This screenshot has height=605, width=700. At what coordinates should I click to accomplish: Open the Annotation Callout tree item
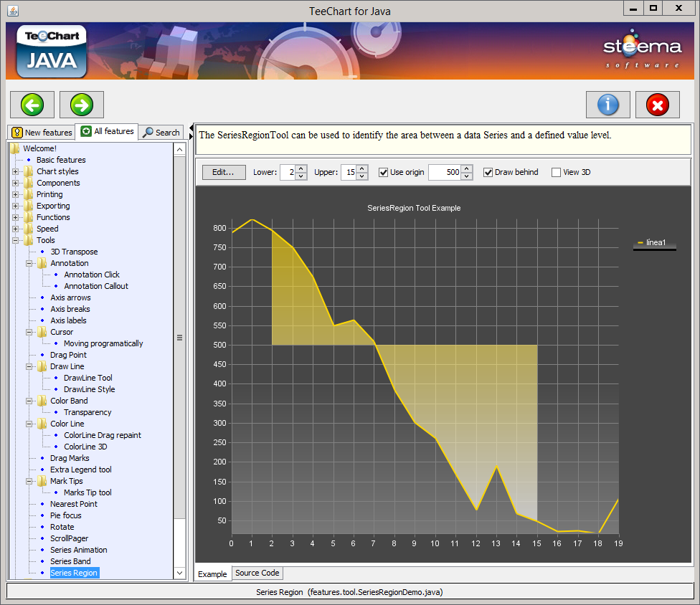coord(96,286)
